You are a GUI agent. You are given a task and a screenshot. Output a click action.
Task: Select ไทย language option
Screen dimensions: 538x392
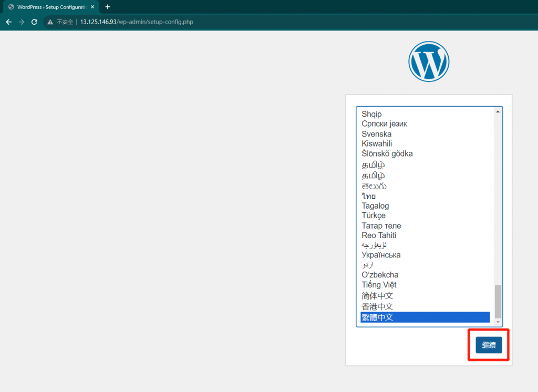tap(425, 197)
